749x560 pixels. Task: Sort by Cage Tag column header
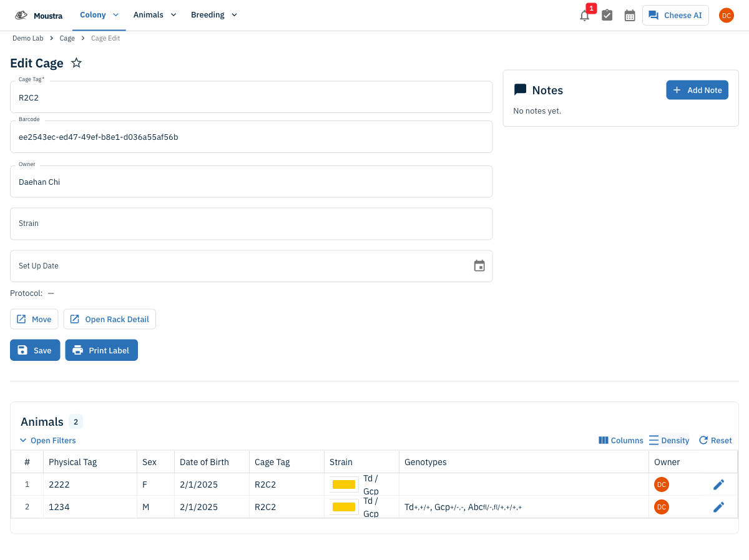[286, 462]
